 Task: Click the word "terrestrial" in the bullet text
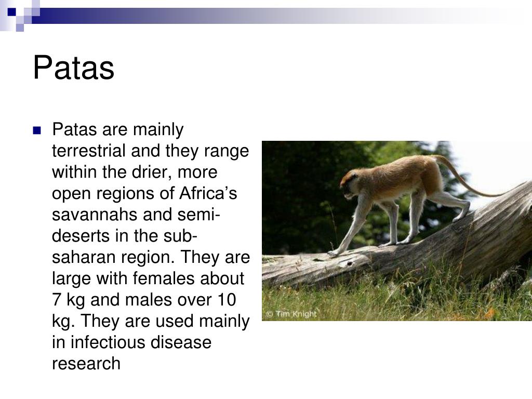point(88,151)
